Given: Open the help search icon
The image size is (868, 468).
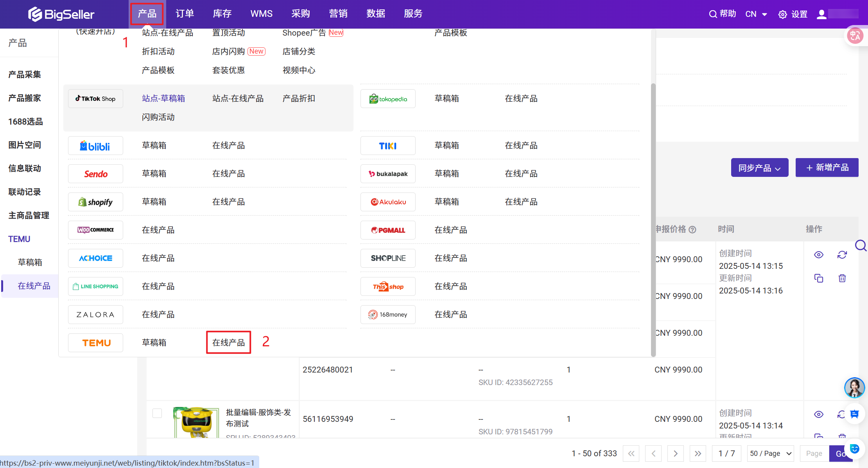Looking at the screenshot, I should (713, 14).
